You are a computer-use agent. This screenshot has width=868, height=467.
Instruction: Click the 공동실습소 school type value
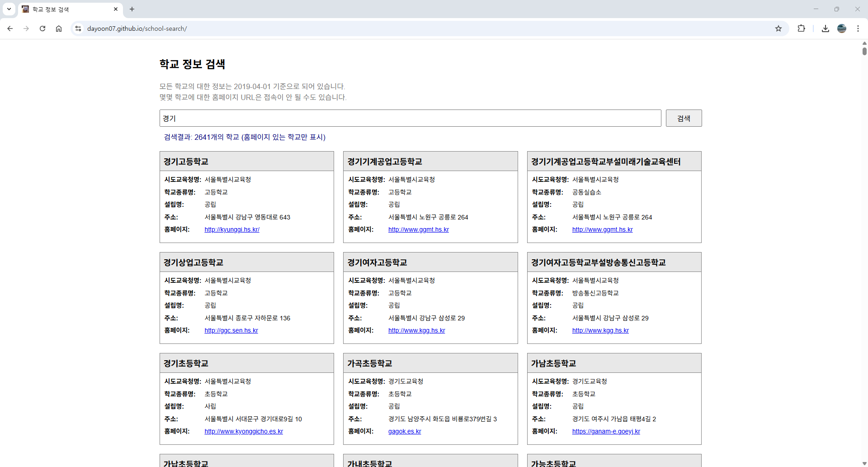point(586,192)
